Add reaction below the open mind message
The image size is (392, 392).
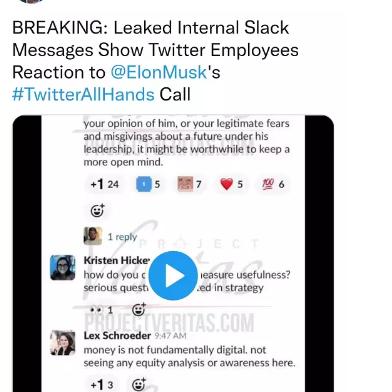97,210
